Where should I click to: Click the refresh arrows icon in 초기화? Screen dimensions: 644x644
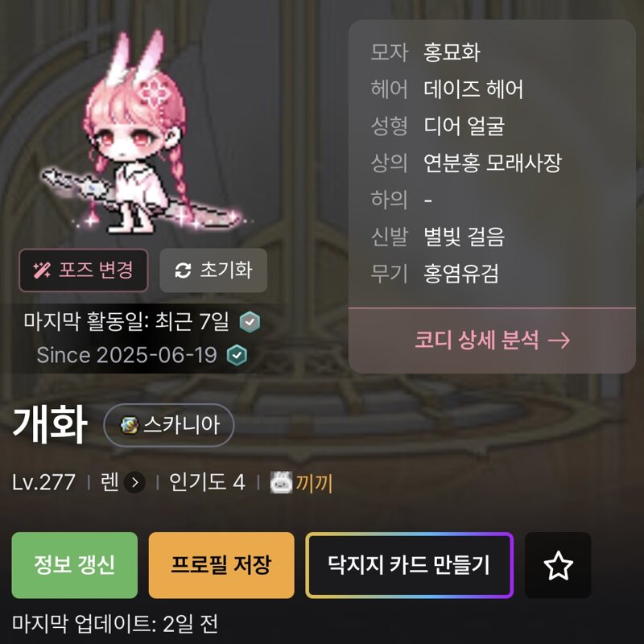[x=183, y=270]
